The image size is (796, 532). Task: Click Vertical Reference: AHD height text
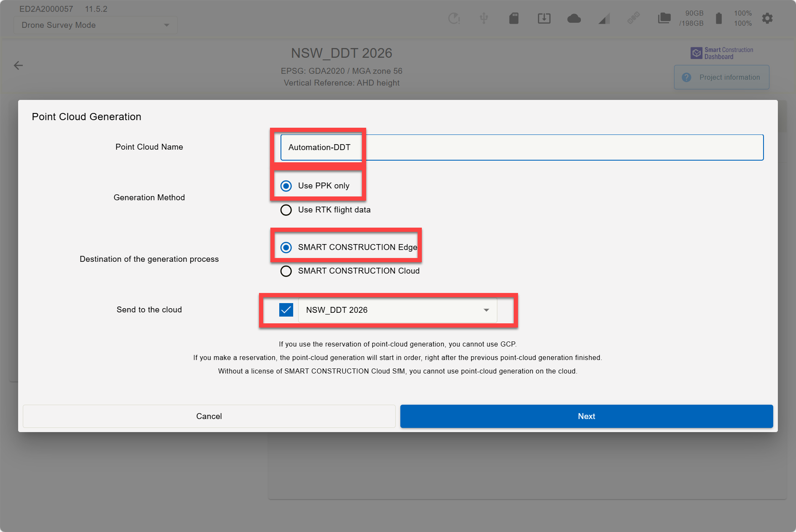(342, 83)
